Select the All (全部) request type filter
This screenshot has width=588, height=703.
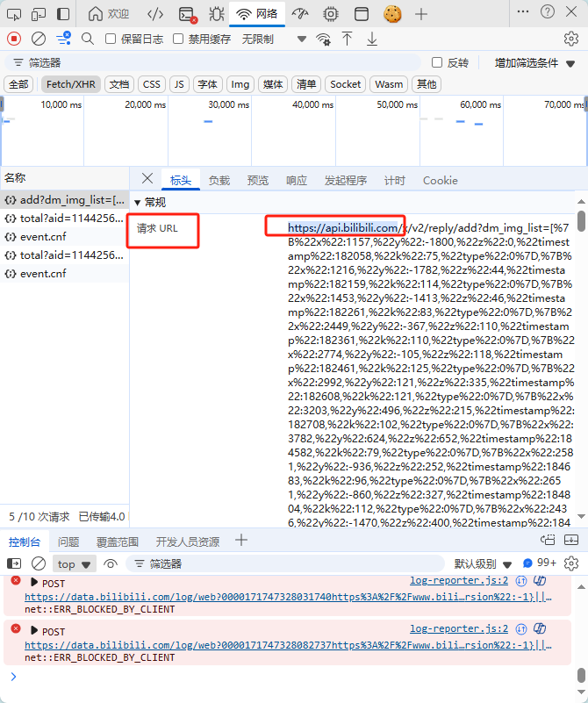(x=18, y=84)
